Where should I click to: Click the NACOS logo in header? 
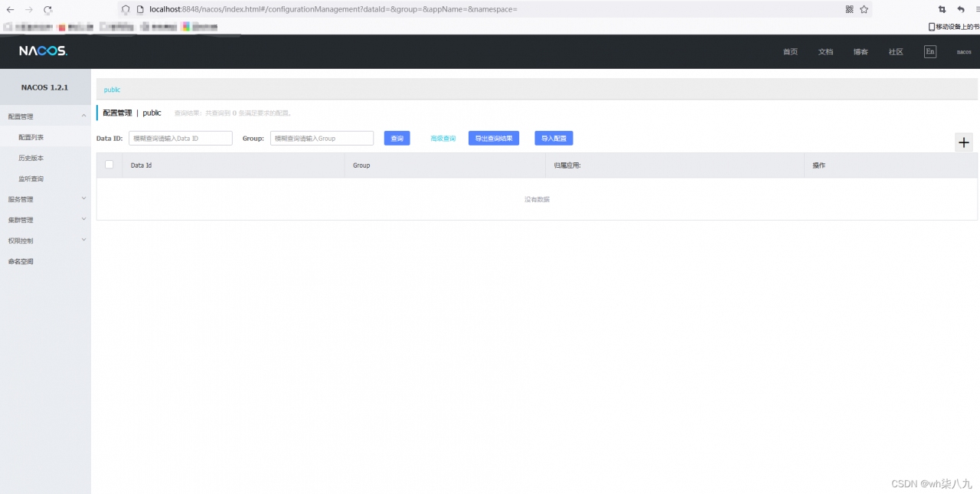coord(43,51)
